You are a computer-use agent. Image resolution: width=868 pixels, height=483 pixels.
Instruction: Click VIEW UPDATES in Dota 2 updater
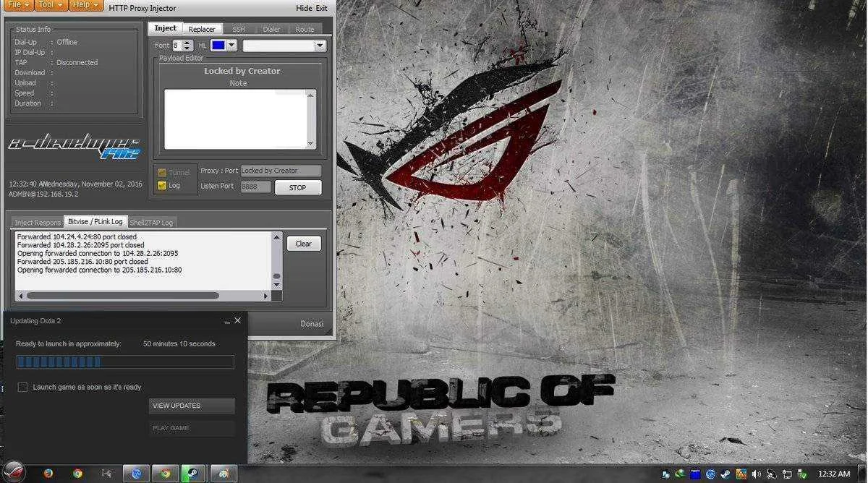tap(192, 406)
